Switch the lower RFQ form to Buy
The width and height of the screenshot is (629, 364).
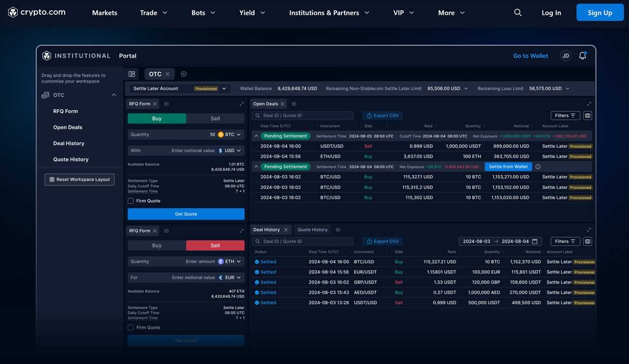click(157, 245)
